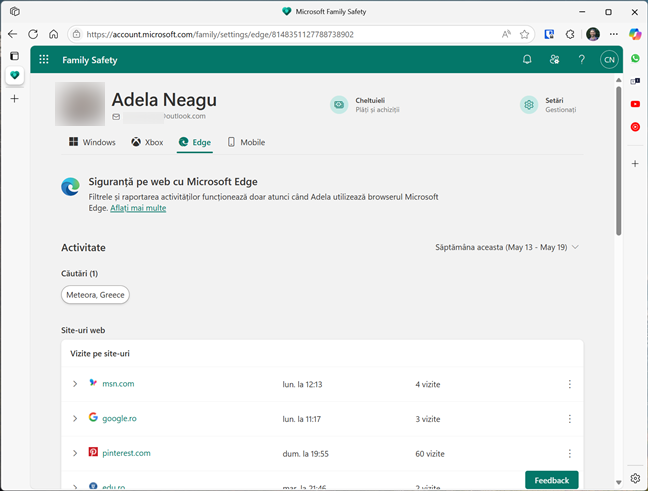Click the Feedback button

click(x=552, y=480)
